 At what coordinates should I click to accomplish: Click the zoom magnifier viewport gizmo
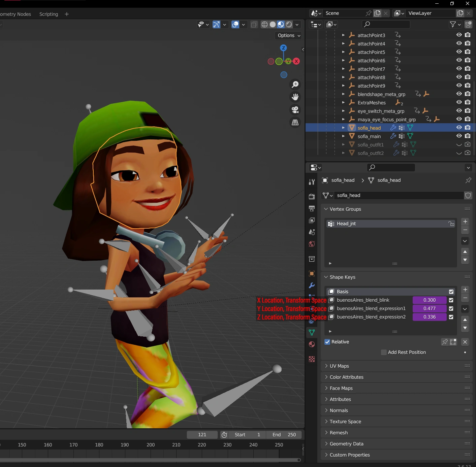click(x=295, y=85)
